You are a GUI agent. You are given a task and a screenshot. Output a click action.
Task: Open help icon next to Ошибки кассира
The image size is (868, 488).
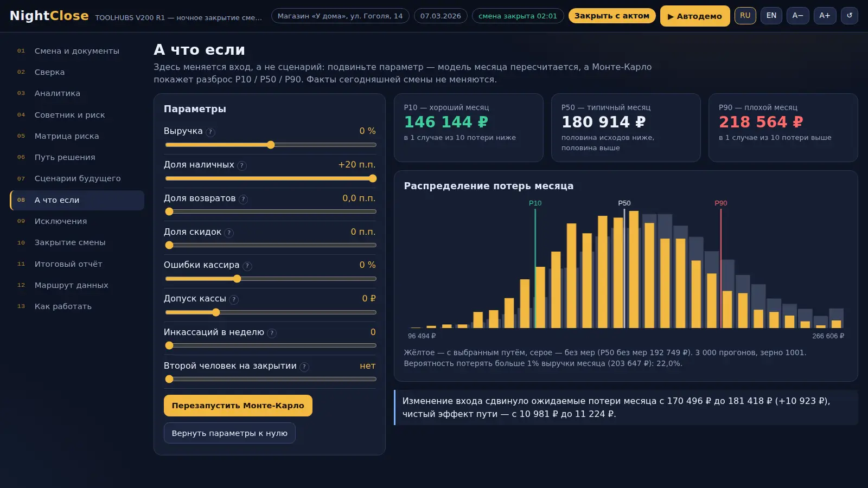tap(247, 266)
